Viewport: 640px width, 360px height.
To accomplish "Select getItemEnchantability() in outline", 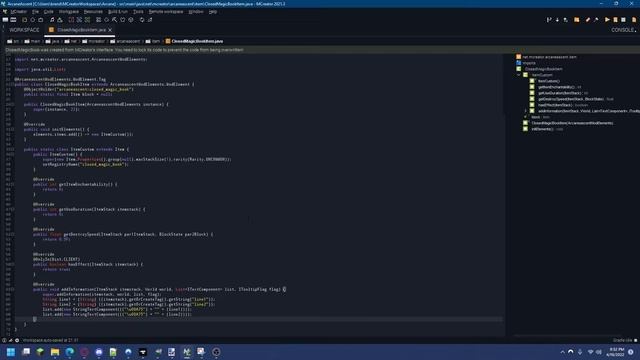I will coord(556,87).
